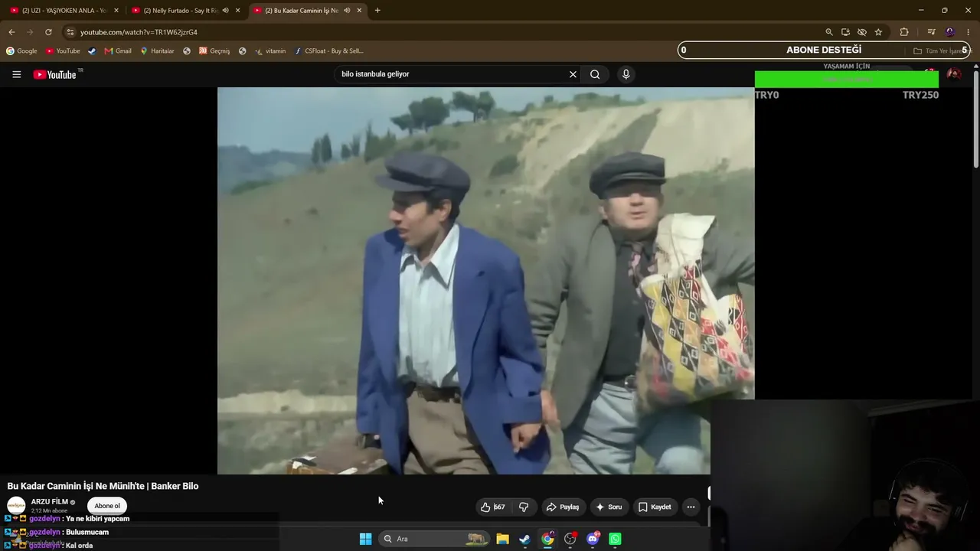Open the Haritalar bookmark
This screenshot has width=980, height=551.
[x=157, y=51]
